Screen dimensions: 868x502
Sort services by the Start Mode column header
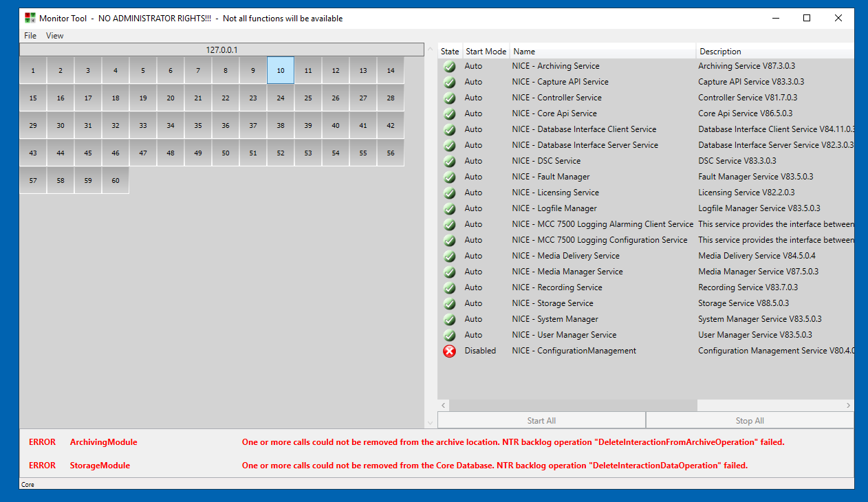(x=486, y=52)
